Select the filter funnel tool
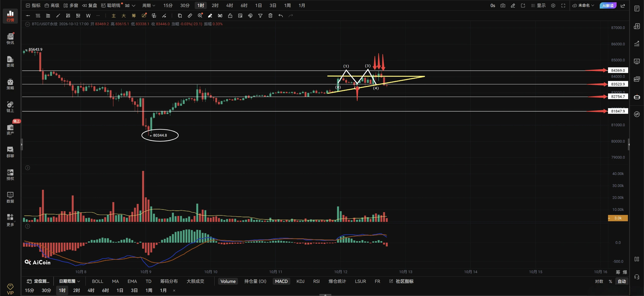This screenshot has width=644, height=296. click(x=260, y=16)
